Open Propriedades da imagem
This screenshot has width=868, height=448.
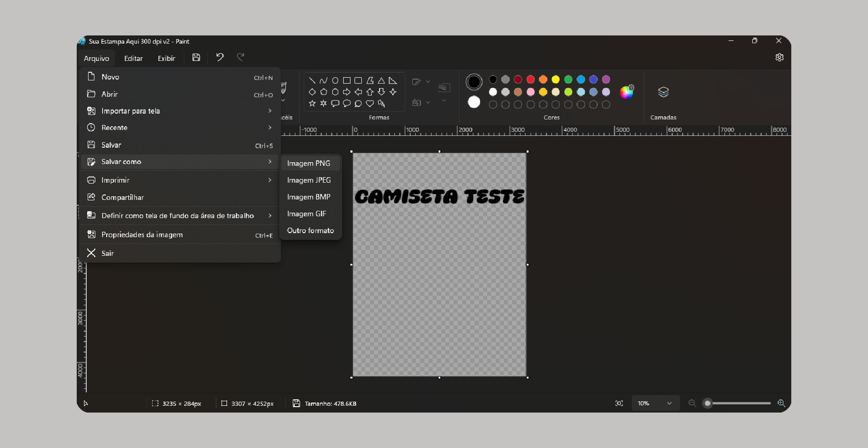(x=180, y=234)
